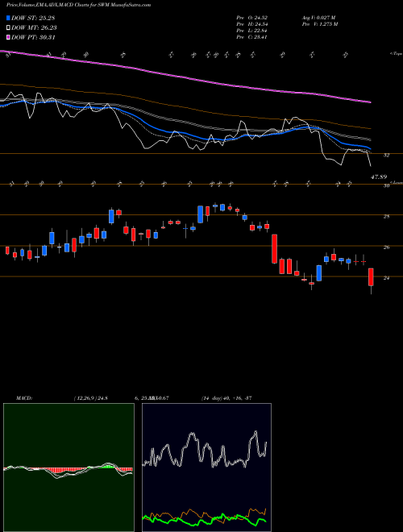Viewport: 403px width, 532px height.
Task: Click the '(12,26,9) 24.8' MACD parameters
Action: point(90,398)
